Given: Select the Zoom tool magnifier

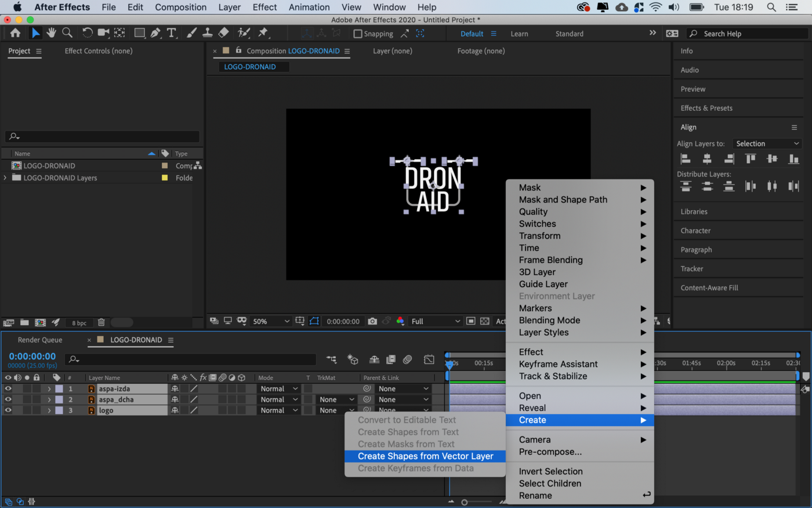Looking at the screenshot, I should tap(67, 33).
